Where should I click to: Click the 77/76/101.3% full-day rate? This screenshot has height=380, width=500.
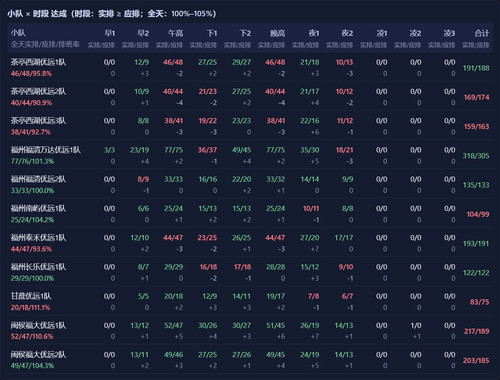pyautogui.click(x=32, y=161)
